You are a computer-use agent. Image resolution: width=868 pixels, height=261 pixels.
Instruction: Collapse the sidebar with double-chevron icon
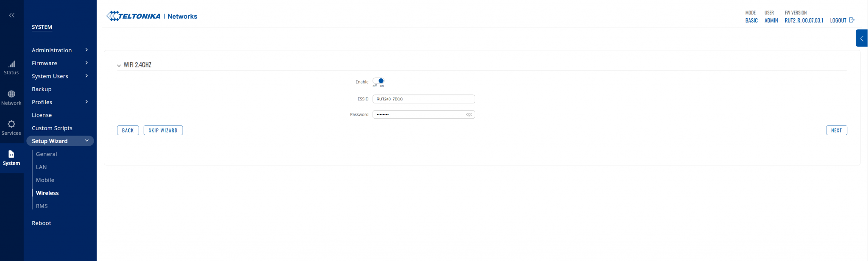coord(12,15)
